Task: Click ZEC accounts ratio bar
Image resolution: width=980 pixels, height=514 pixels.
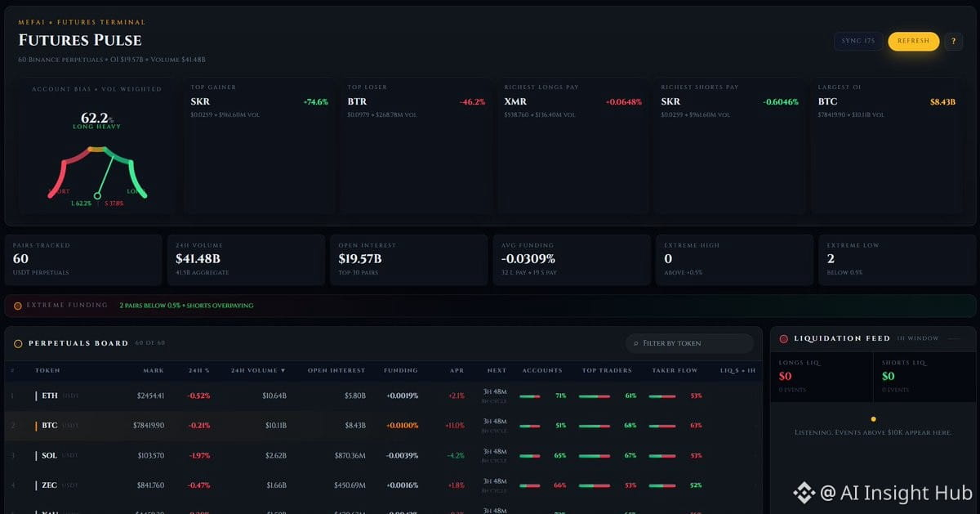Action: 531,485
